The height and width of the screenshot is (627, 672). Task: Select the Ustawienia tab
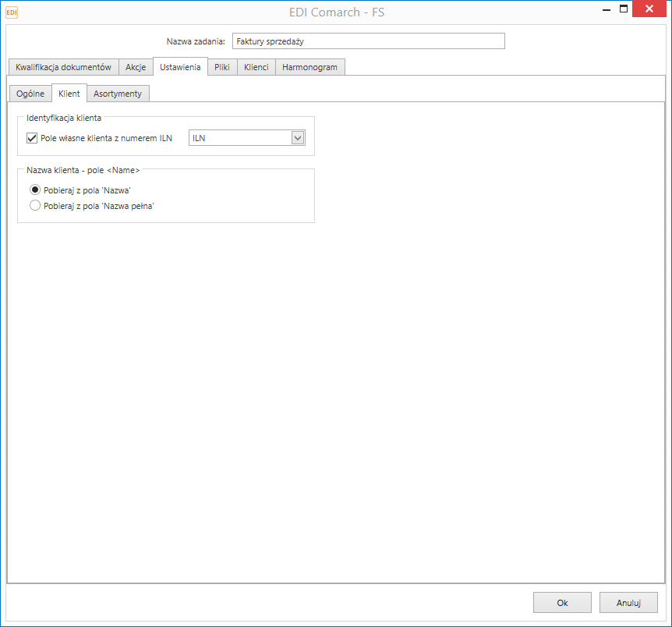[180, 67]
